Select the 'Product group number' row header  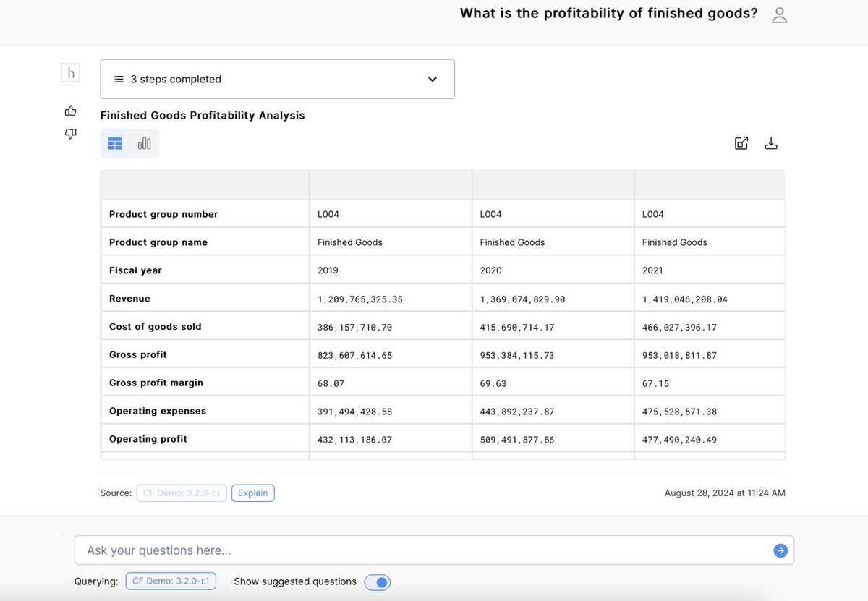click(163, 214)
